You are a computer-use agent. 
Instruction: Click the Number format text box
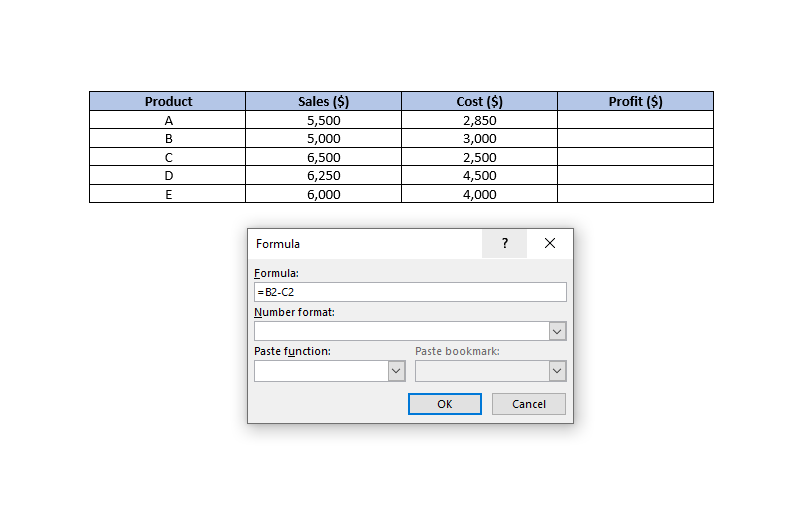pos(401,331)
